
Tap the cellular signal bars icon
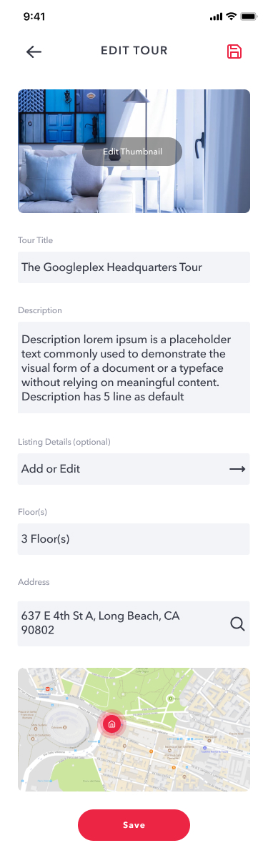[x=217, y=16]
